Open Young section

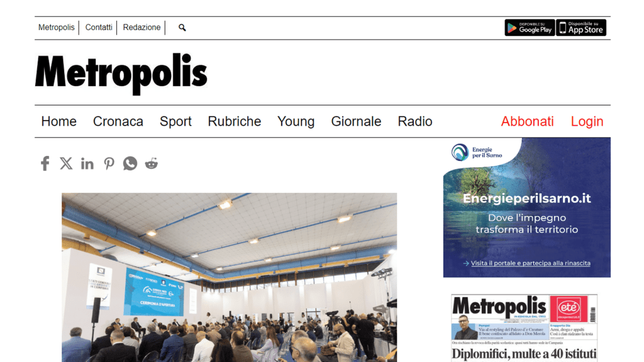[x=296, y=121]
